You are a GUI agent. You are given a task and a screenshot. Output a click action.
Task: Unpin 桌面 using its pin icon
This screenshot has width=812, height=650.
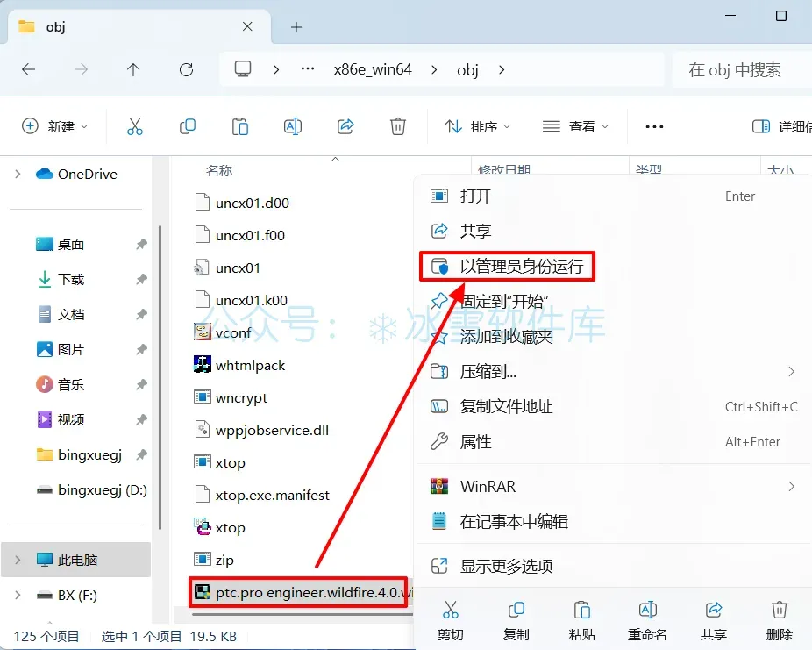[141, 244]
